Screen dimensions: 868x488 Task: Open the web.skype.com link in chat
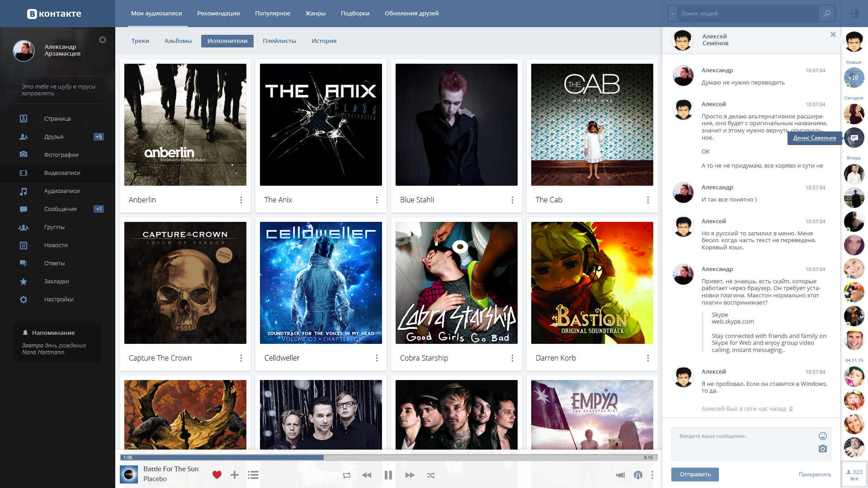733,322
